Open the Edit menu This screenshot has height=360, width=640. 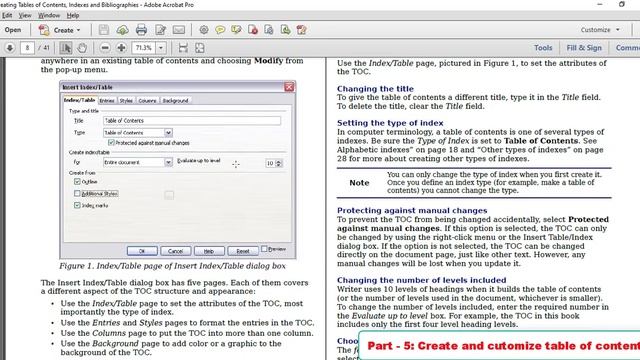tap(7, 16)
